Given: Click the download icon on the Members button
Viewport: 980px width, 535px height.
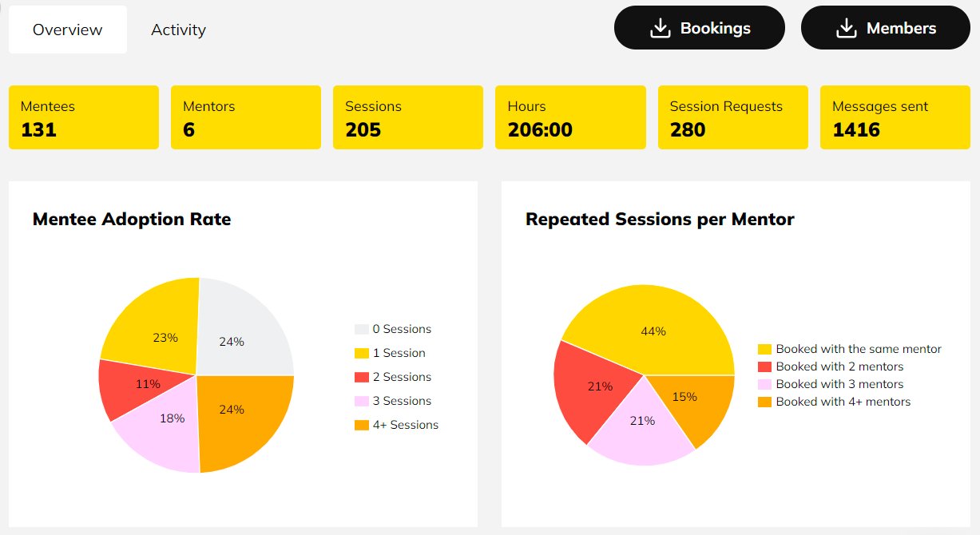Looking at the screenshot, I should pyautogui.click(x=846, y=29).
